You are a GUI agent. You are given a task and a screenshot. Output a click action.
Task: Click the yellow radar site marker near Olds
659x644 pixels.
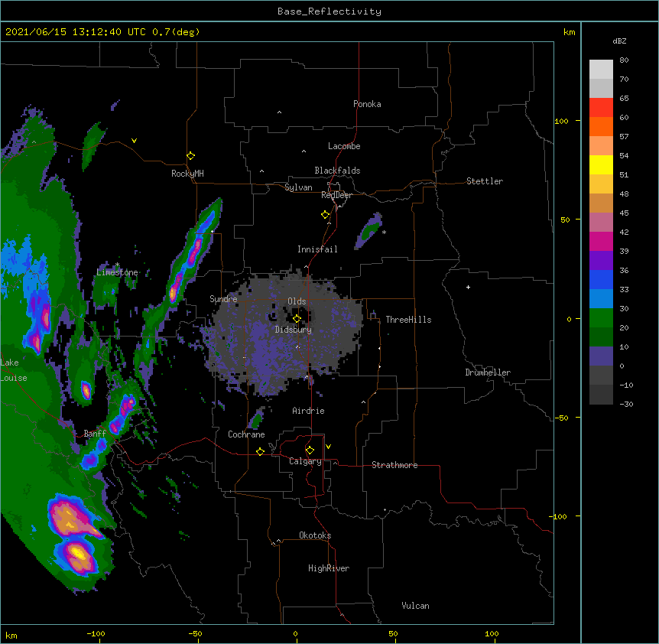tap(297, 319)
